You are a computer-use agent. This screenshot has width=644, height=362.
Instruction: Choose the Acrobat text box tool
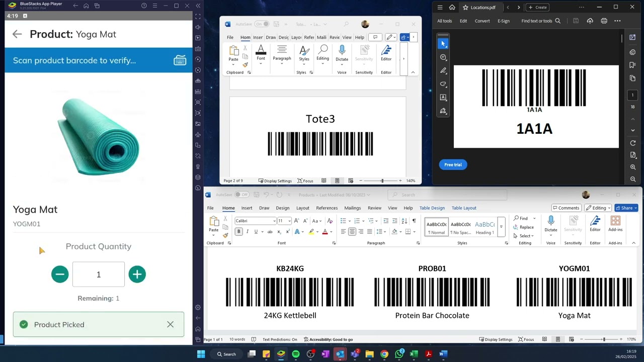pos(443,98)
